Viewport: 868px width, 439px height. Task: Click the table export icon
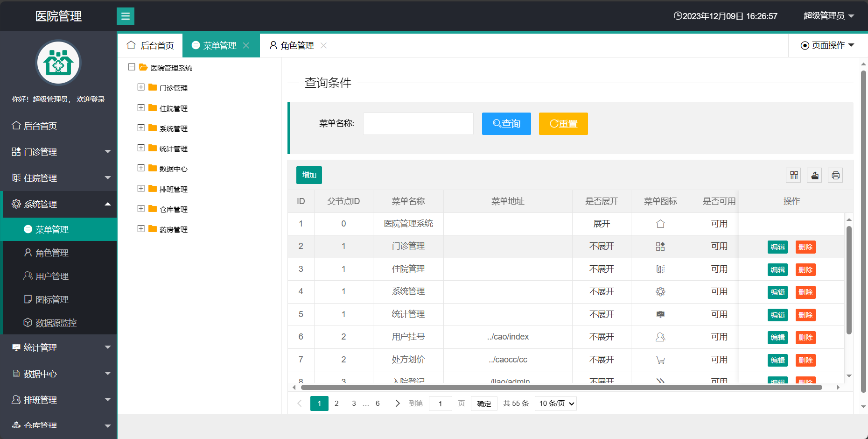pos(815,175)
